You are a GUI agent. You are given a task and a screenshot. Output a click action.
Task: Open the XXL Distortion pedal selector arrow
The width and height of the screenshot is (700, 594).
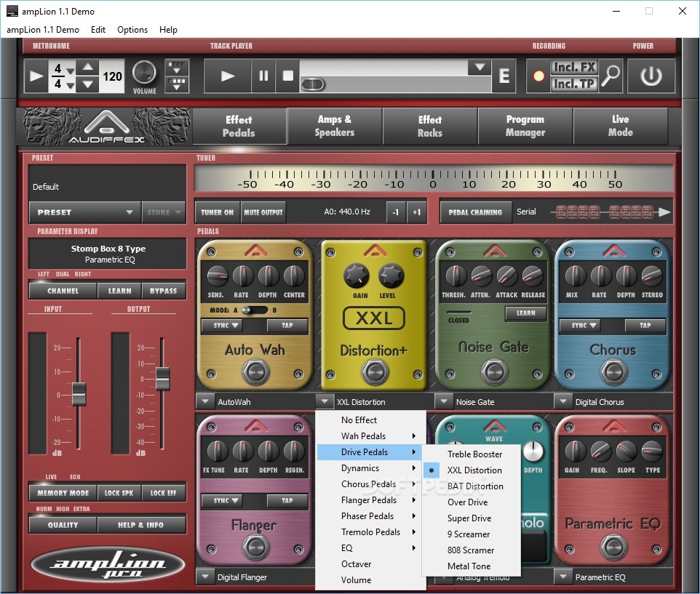tap(325, 401)
